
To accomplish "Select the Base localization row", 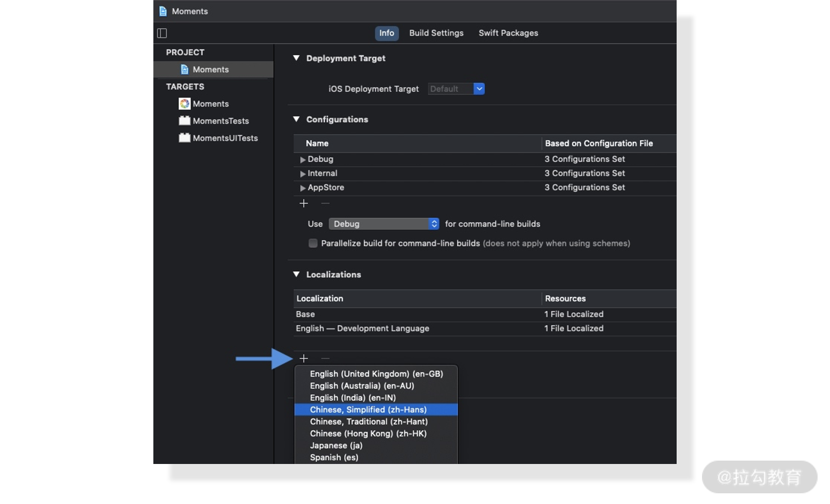I will point(485,315).
